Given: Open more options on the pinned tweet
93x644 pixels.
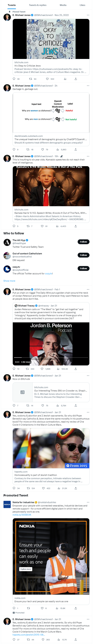Looking at the screenshot, I should click(x=88, y=15).
